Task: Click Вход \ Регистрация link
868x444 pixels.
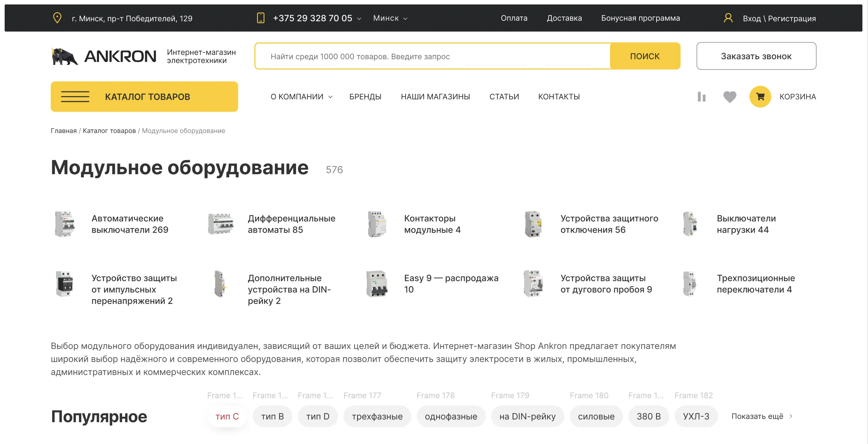Action: 779,18
